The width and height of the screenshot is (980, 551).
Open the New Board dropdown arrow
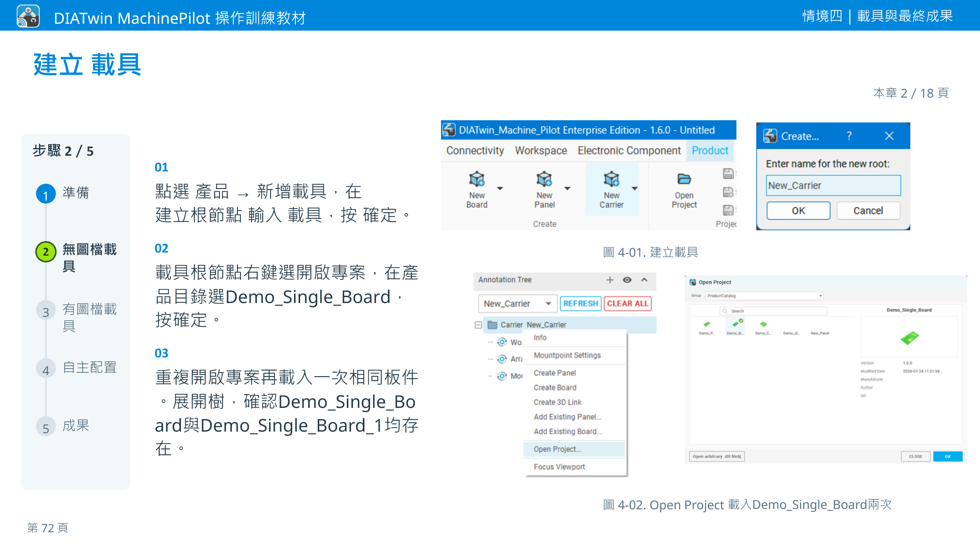[x=500, y=188]
